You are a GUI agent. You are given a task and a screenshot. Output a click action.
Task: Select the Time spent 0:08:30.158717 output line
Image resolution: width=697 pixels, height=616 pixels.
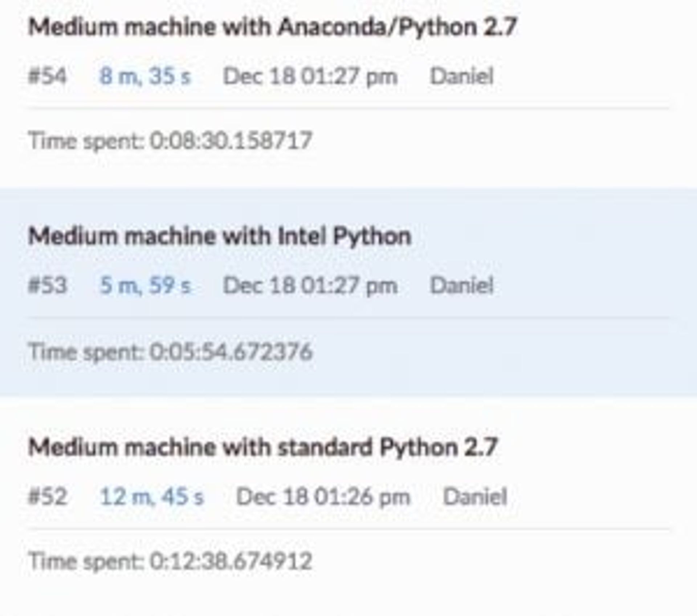pyautogui.click(x=170, y=141)
